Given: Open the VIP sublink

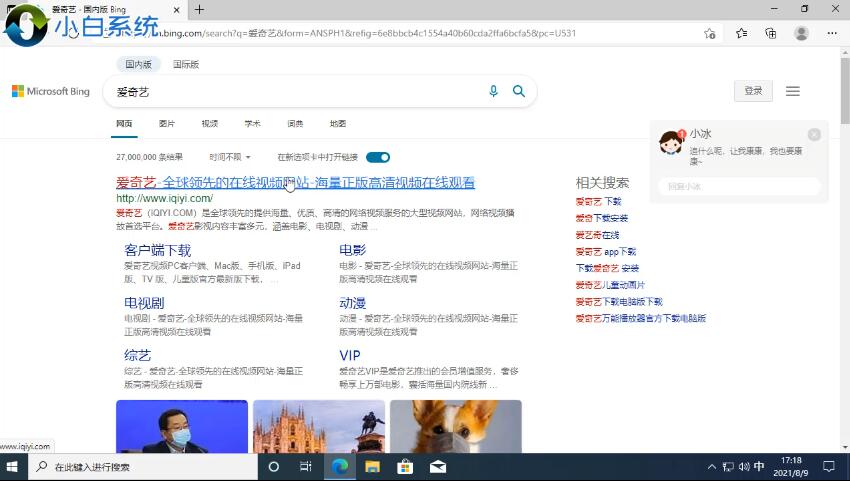Looking at the screenshot, I should click(x=350, y=355).
